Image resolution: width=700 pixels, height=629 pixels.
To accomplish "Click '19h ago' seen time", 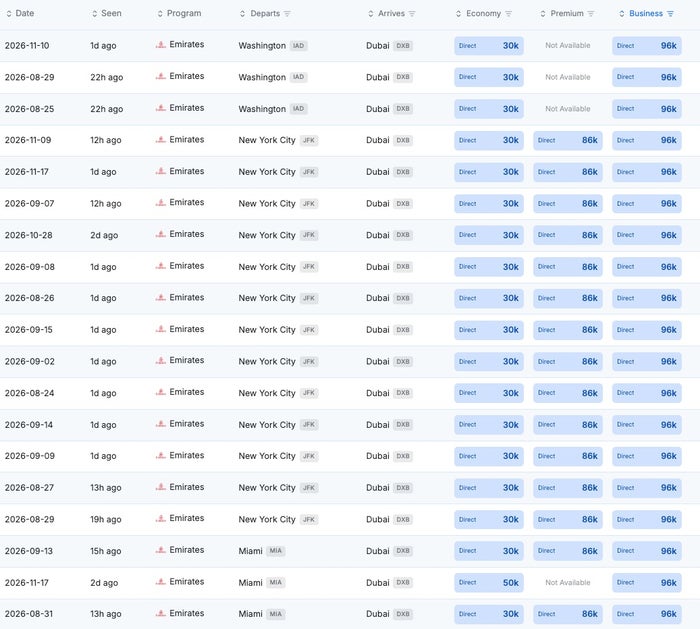I will pyautogui.click(x=106, y=519).
